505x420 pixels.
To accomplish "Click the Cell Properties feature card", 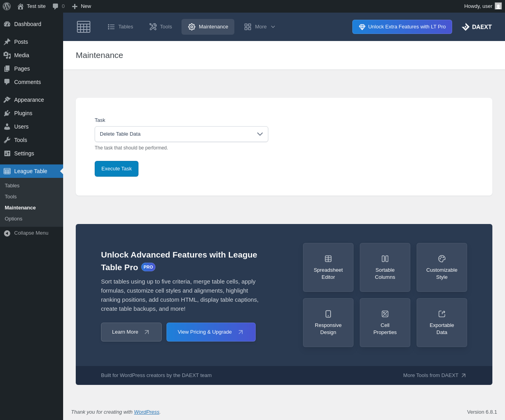I will coord(385,323).
